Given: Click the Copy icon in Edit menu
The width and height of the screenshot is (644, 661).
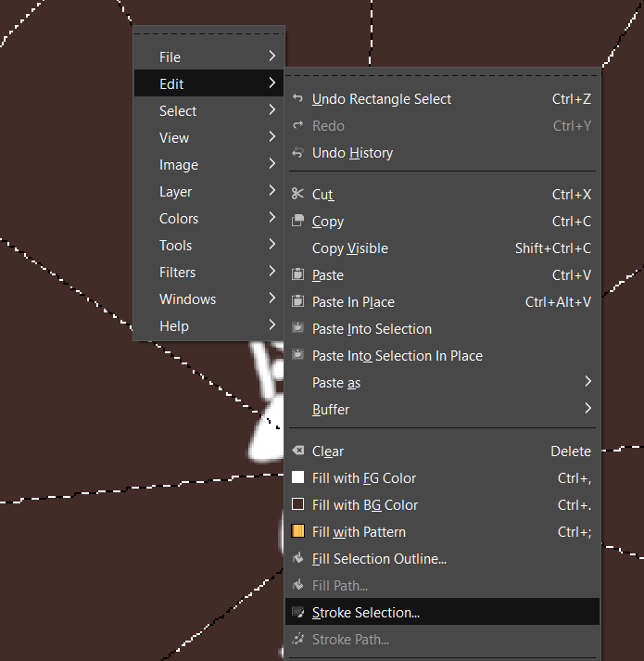Looking at the screenshot, I should 297,222.
